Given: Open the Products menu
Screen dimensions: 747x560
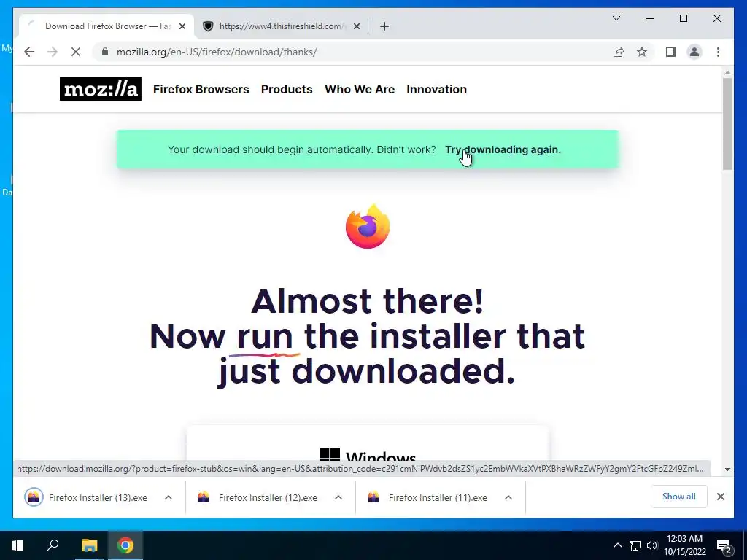Looking at the screenshot, I should click(x=287, y=89).
